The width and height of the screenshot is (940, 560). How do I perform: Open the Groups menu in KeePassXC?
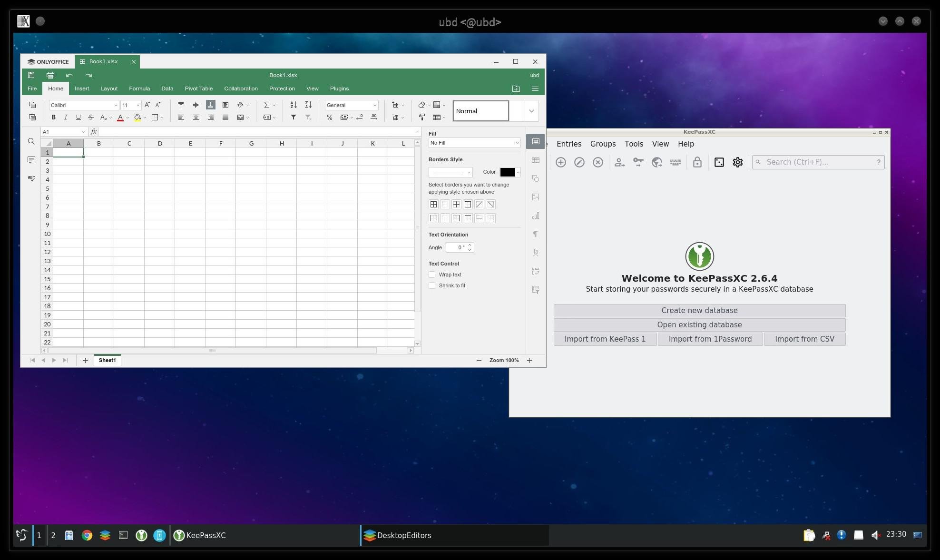603,144
